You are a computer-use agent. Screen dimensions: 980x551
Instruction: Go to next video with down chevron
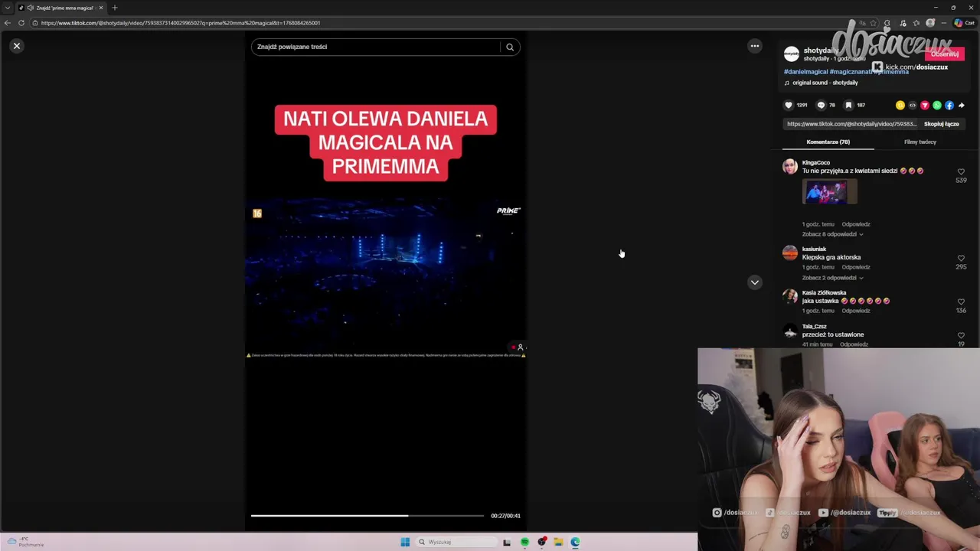(755, 282)
